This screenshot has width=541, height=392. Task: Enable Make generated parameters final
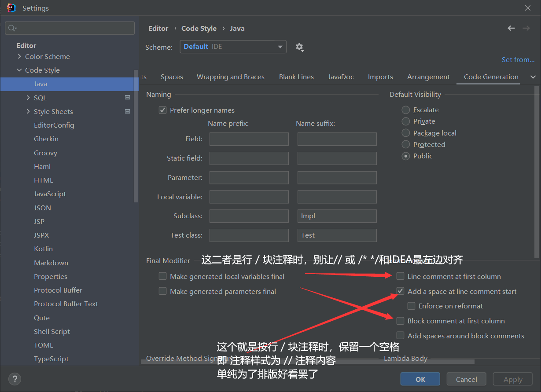click(x=162, y=291)
